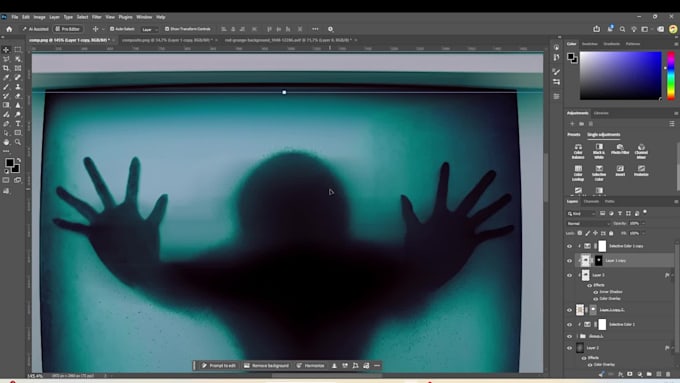
Task: Toggle the Group layer visibility
Action: click(569, 336)
